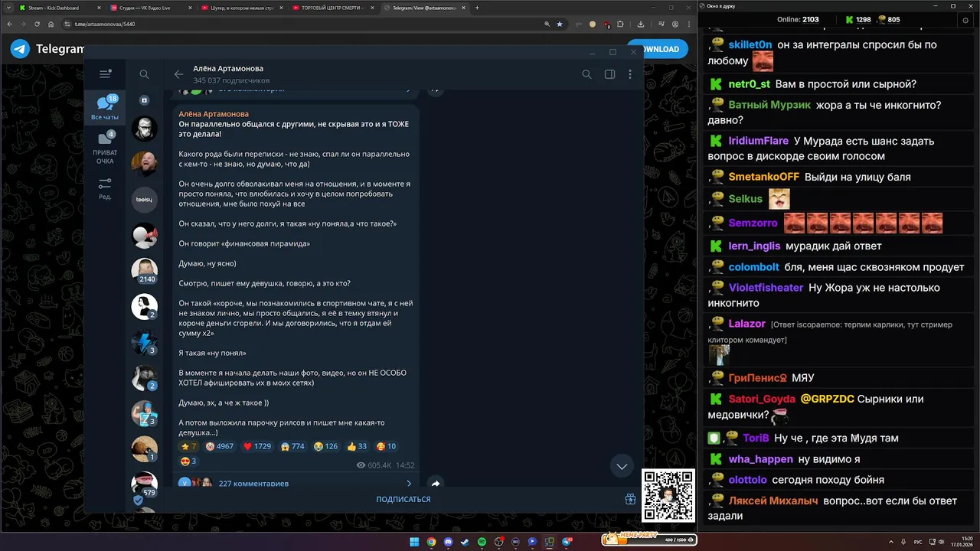Show hidden system tray icons chevron
Viewport: 980px width, 551px height.
click(x=891, y=542)
